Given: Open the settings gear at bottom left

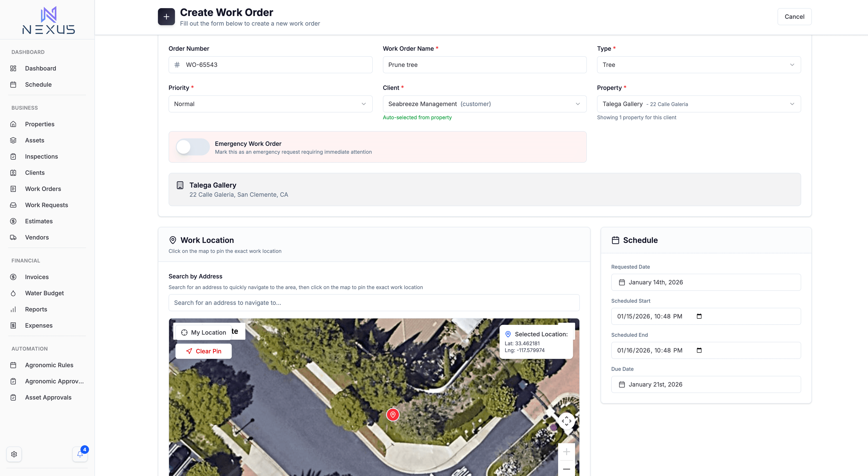Looking at the screenshot, I should tap(14, 454).
